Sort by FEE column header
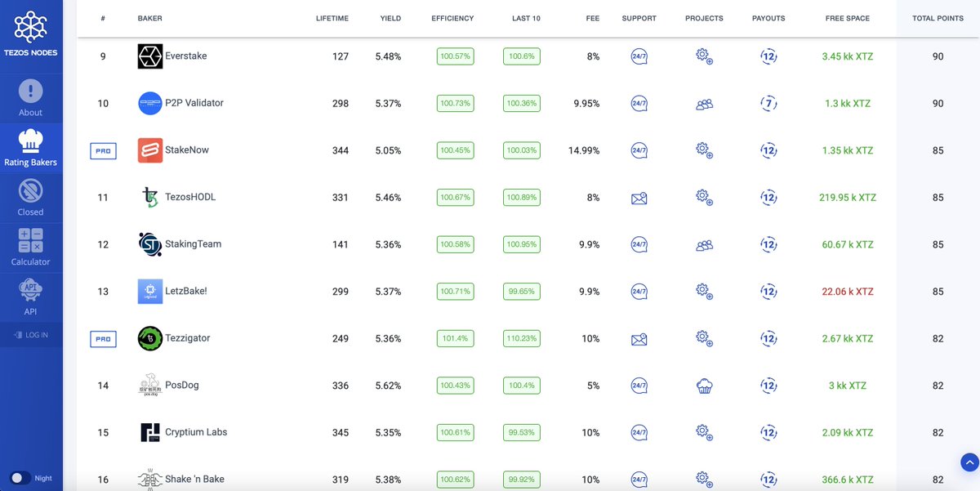The image size is (980, 491). pyautogui.click(x=593, y=18)
